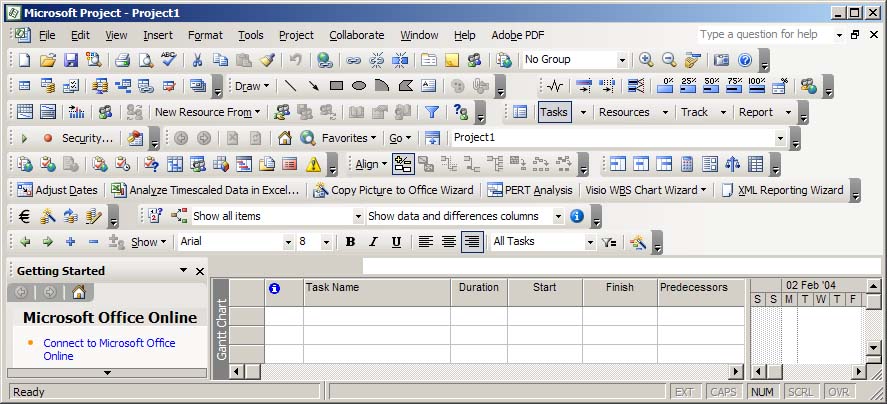Open the All Tasks filter dropdown
Image resolution: width=887 pixels, height=404 pixels.
pyautogui.click(x=591, y=242)
